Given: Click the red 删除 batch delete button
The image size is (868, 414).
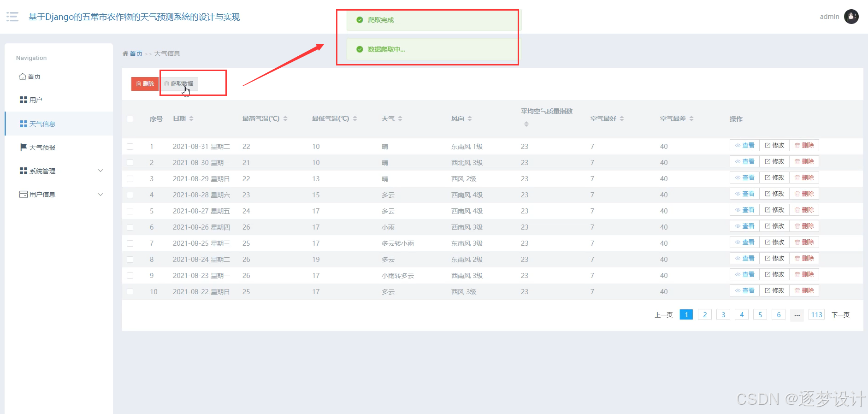Looking at the screenshot, I should tap(145, 84).
